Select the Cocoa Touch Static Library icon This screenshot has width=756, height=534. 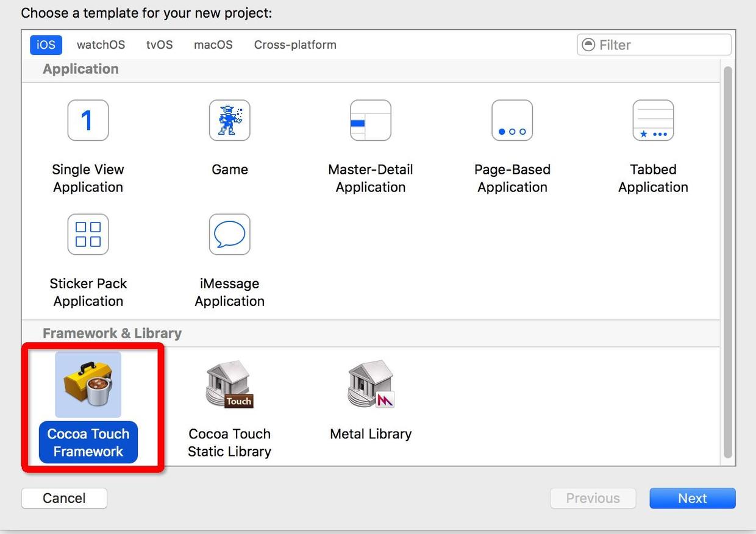(x=229, y=384)
